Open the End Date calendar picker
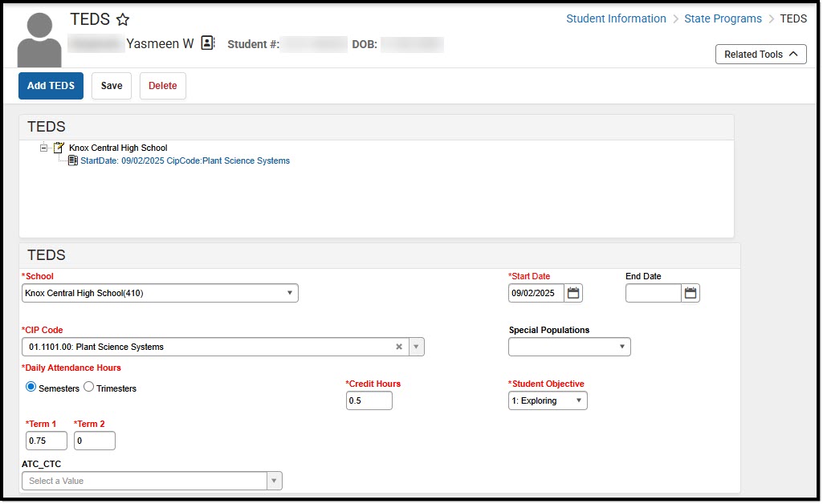This screenshot has width=823, height=504. click(x=691, y=293)
